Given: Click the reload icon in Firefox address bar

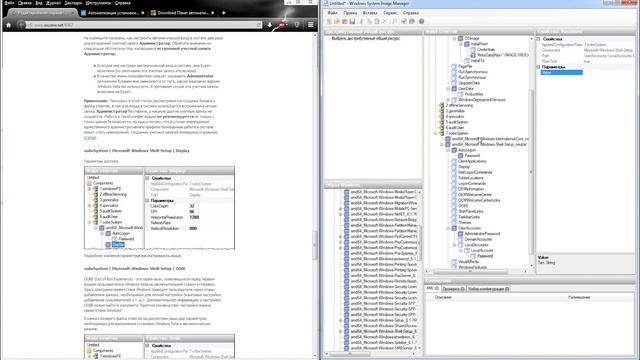Looking at the screenshot, I should point(258,25).
